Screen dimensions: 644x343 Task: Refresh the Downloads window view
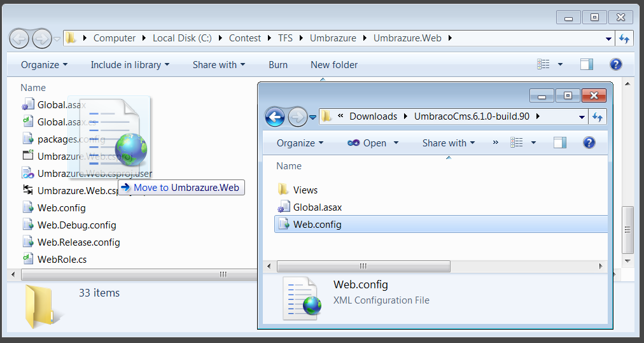(x=598, y=118)
